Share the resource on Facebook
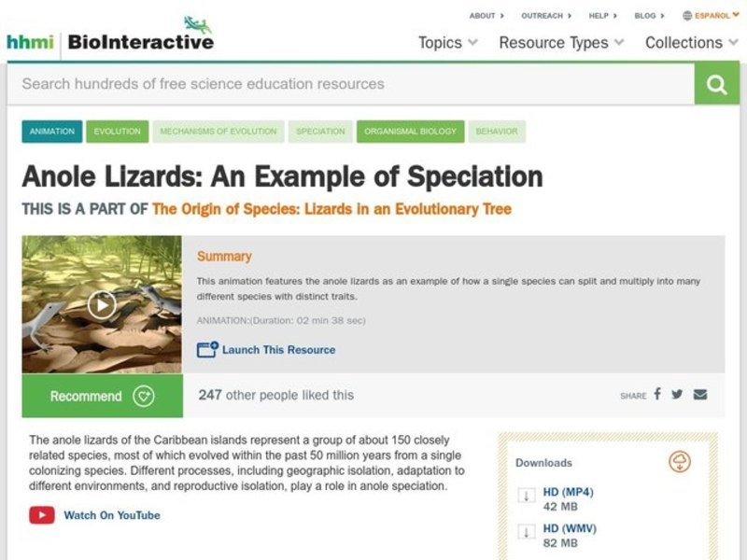This screenshot has width=747, height=560. 658,395
